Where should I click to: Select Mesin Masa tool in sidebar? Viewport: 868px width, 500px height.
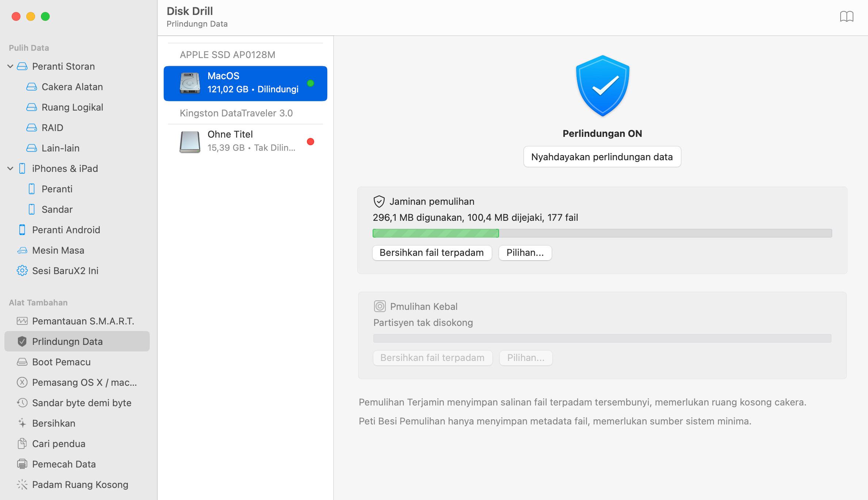point(58,250)
